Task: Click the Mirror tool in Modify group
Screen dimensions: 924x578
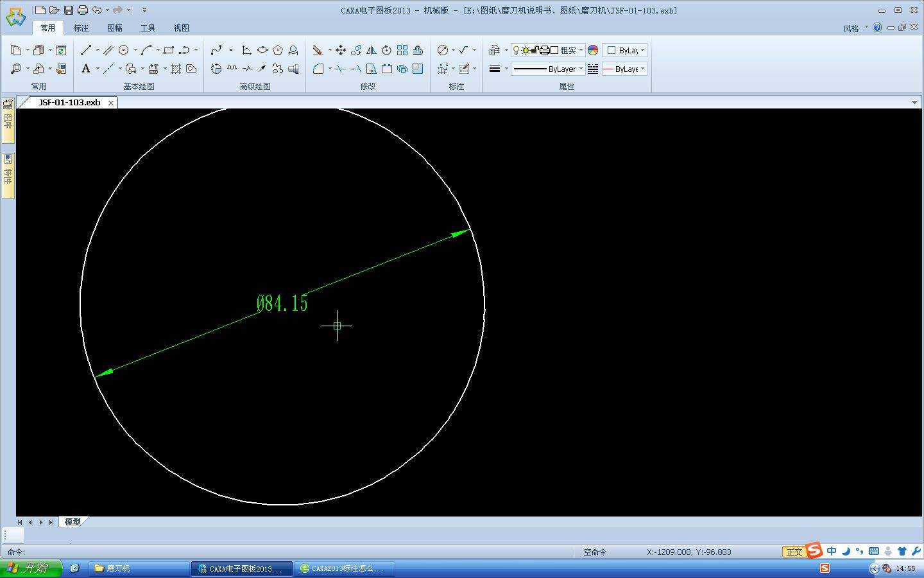Action: pos(372,50)
